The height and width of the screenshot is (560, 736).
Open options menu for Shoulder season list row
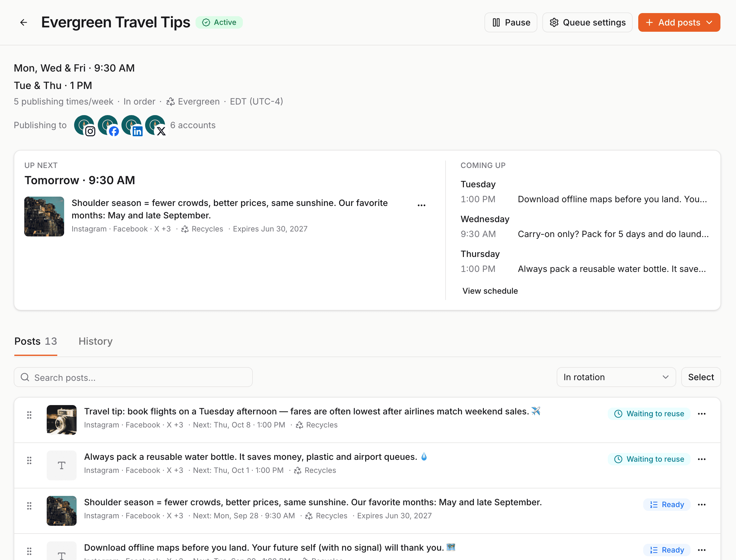702,505
